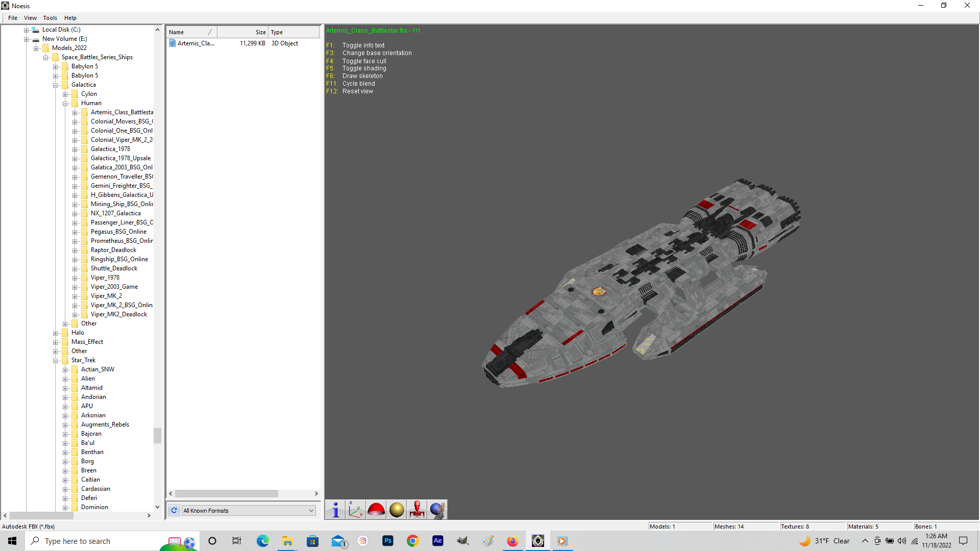Click the file list horizontal scrollbar thumb
The height and width of the screenshot is (551, 980).
coord(227,494)
